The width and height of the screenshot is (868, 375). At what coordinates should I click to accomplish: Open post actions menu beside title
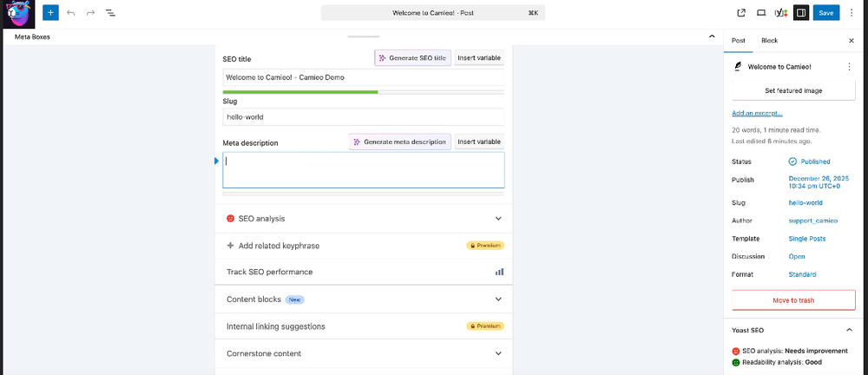849,67
